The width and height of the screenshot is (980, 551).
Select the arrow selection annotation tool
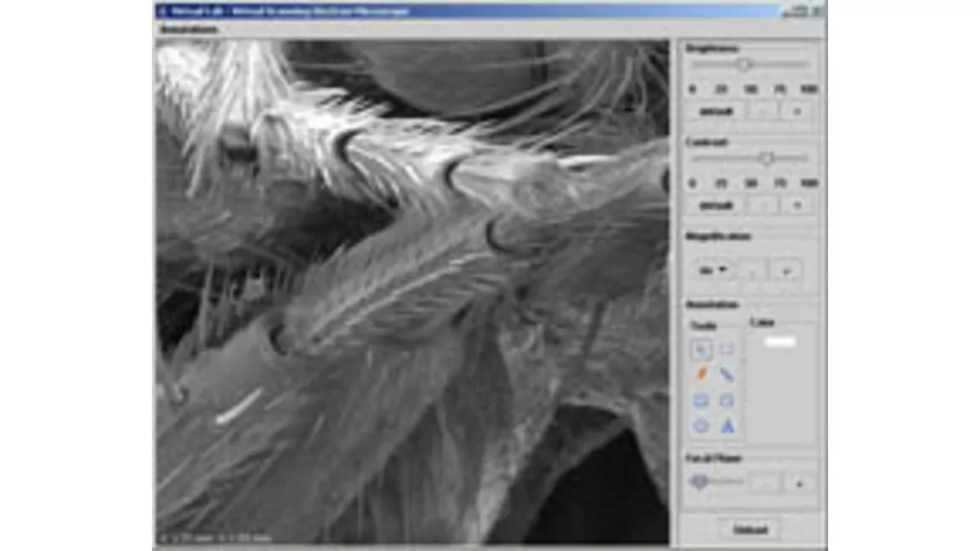click(x=702, y=349)
